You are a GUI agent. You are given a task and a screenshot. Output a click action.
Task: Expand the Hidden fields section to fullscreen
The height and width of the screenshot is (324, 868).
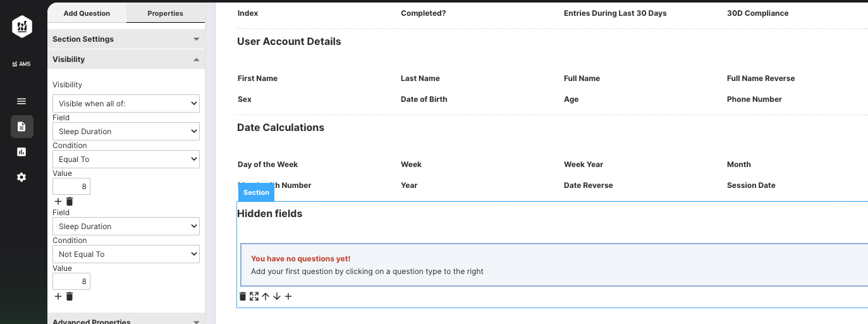[x=254, y=296]
